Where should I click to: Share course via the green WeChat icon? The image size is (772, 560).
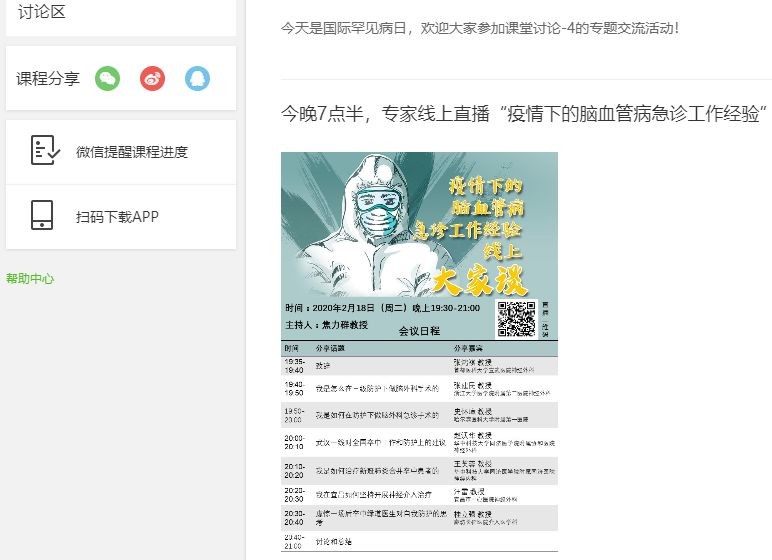(x=107, y=79)
